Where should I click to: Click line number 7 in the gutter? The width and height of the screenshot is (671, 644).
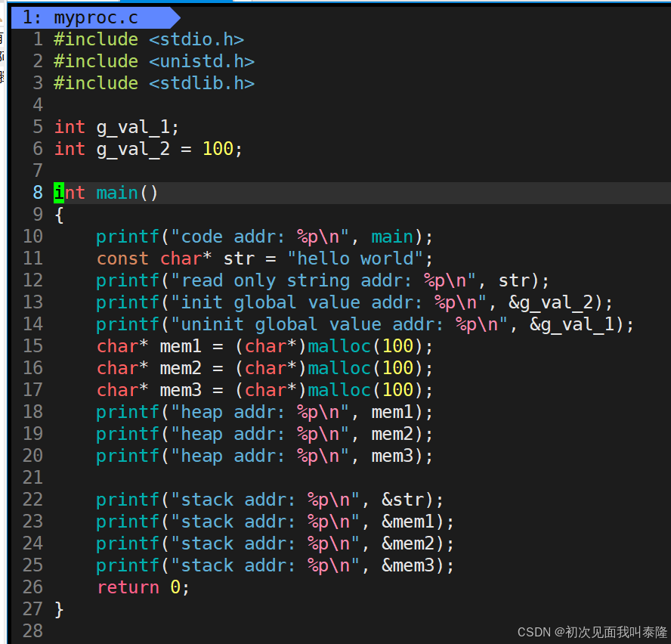coord(38,171)
